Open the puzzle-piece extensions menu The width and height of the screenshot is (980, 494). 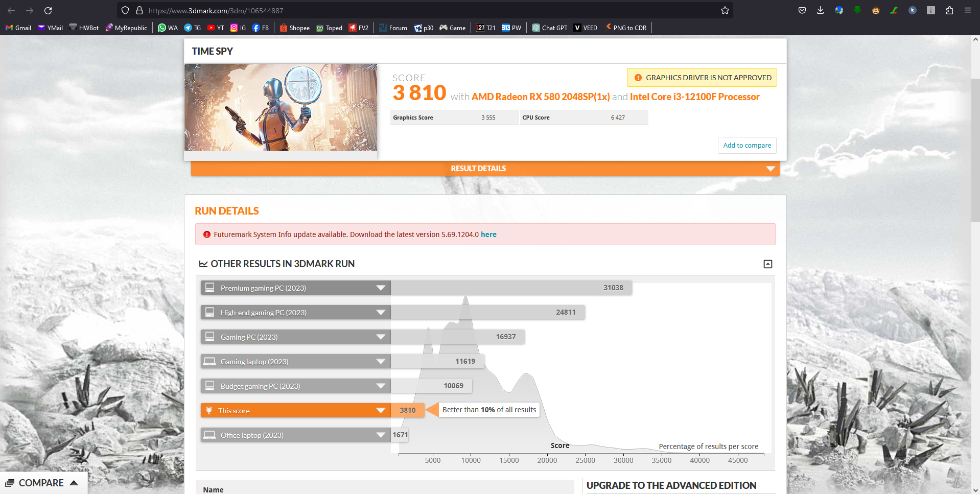click(x=949, y=10)
